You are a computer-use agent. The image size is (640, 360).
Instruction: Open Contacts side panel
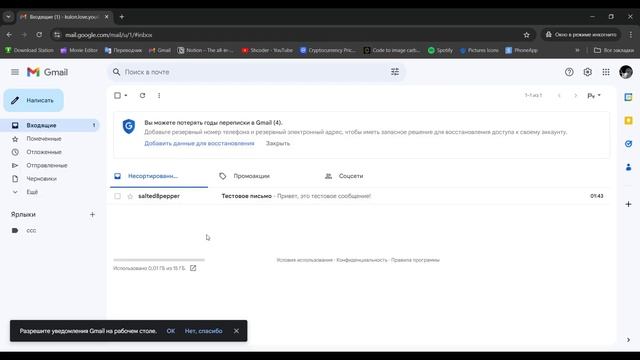coord(629,167)
